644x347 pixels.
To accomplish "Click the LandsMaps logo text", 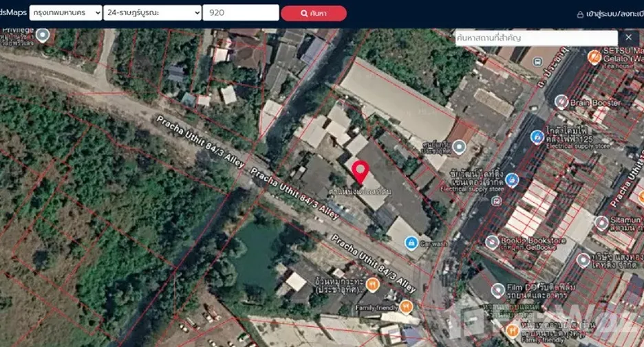I will (13, 12).
